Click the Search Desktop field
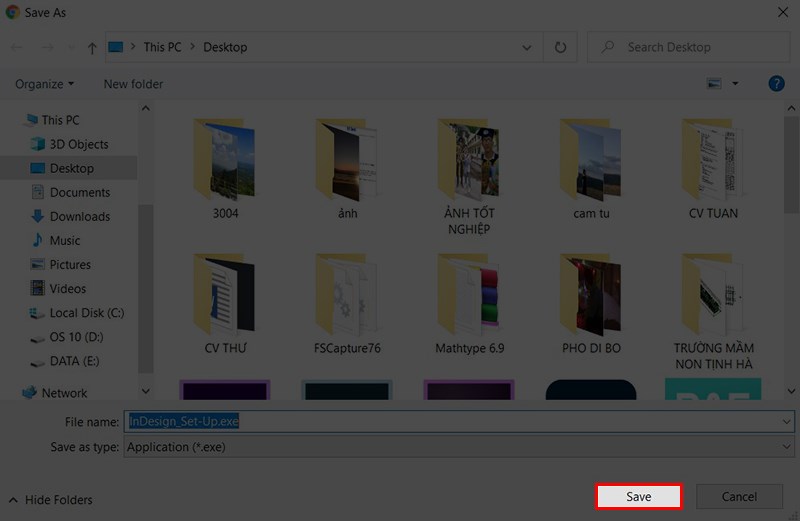 688,47
